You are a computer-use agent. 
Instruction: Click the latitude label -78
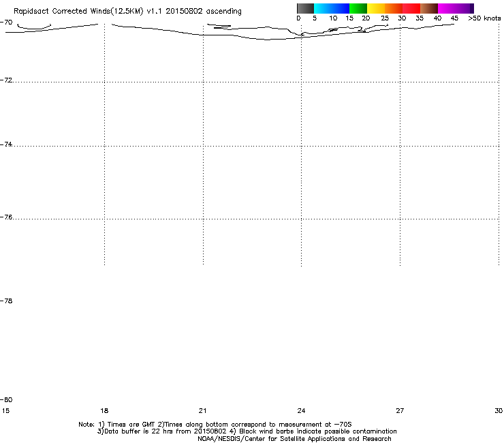tap(6, 301)
